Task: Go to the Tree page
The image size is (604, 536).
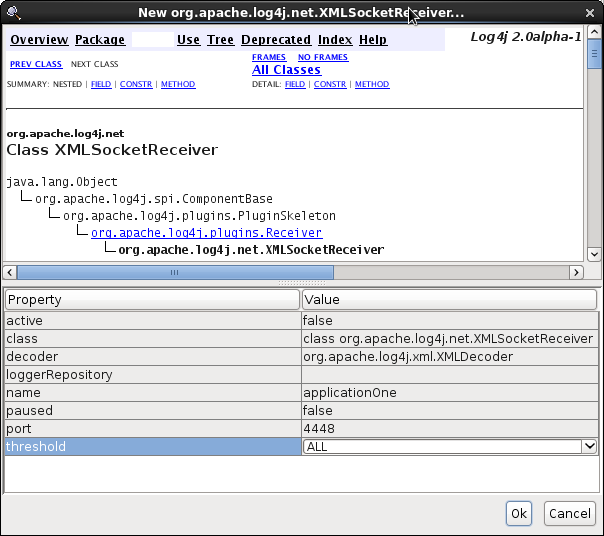Action: [x=220, y=40]
